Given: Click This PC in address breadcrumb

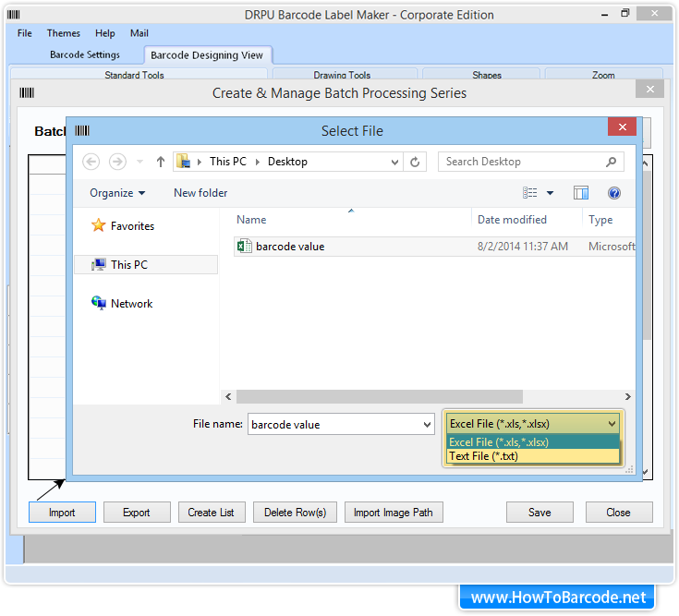Looking at the screenshot, I should coord(228,162).
